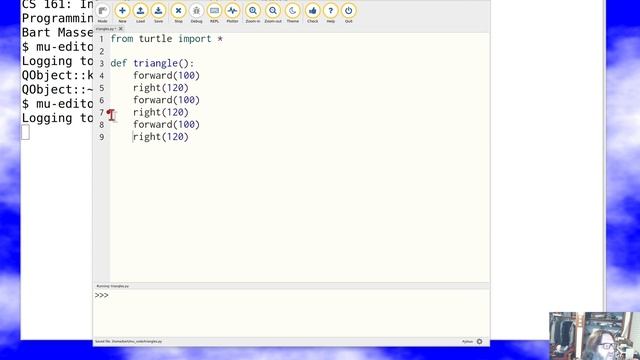Click line number 3 in the gutter

102,64
